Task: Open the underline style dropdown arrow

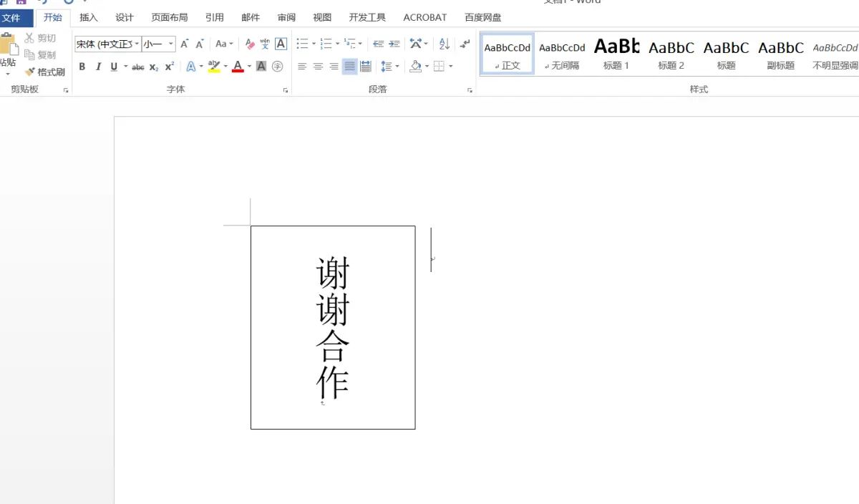Action: pyautogui.click(x=125, y=67)
